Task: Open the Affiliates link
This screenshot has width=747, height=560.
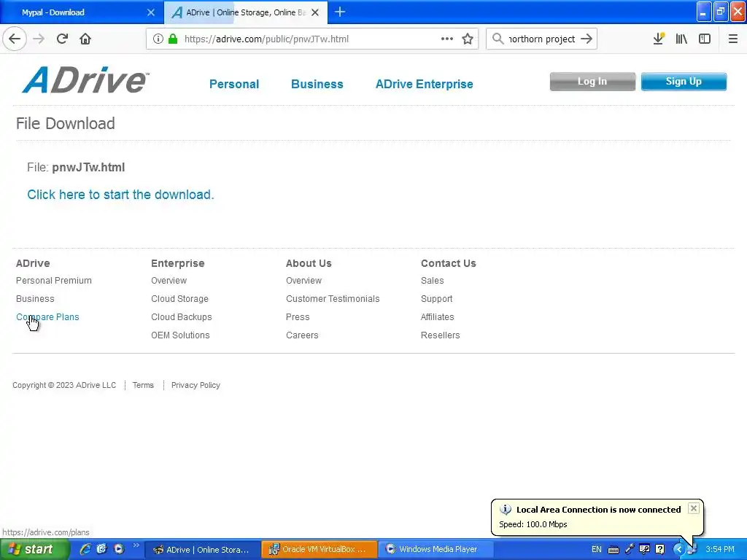Action: tap(438, 316)
